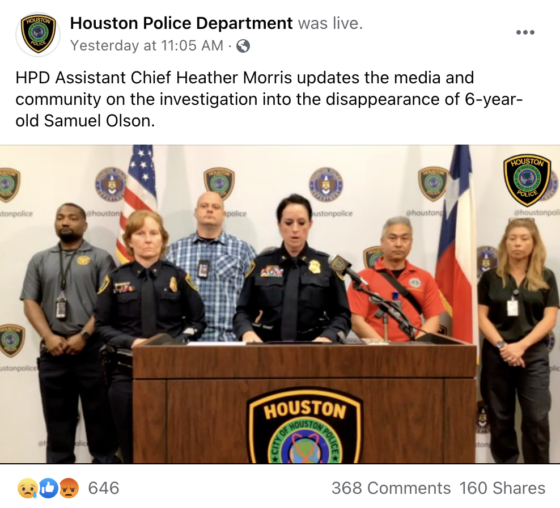The width and height of the screenshot is (560, 508).
Task: Open the Houston Police Department profile picture
Action: tap(38, 34)
